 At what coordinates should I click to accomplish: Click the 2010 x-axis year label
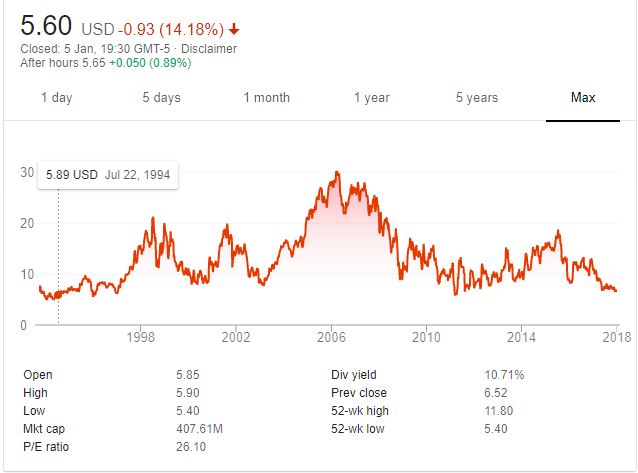(426, 339)
